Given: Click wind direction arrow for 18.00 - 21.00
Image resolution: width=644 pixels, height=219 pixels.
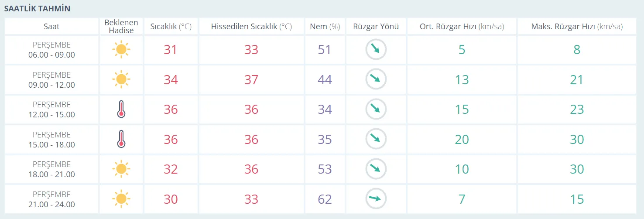Looking at the screenshot, I should point(376,169).
